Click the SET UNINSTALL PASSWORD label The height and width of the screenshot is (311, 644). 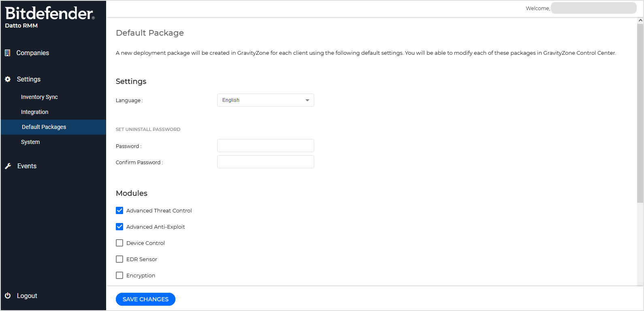[x=148, y=129]
